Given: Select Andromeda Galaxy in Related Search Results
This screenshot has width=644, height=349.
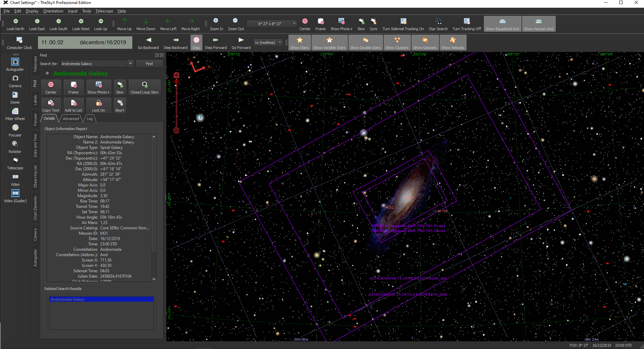Looking at the screenshot, I should click(x=101, y=299).
